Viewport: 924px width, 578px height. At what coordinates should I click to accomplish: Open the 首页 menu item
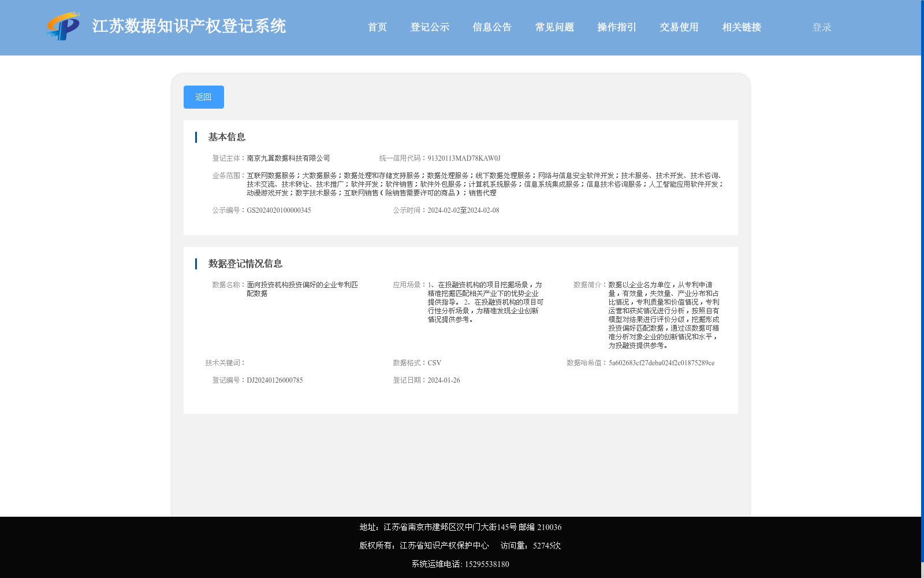tap(377, 27)
